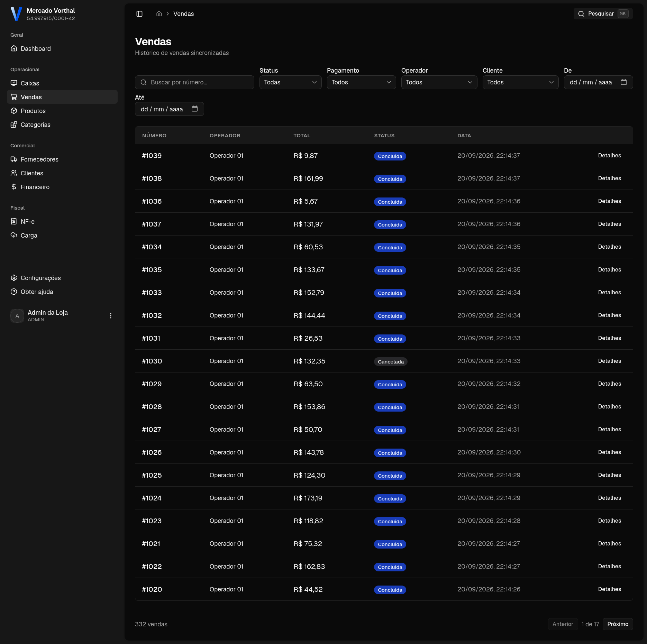Go to home via breadcrumb house icon
647x644 pixels.
pyautogui.click(x=159, y=14)
